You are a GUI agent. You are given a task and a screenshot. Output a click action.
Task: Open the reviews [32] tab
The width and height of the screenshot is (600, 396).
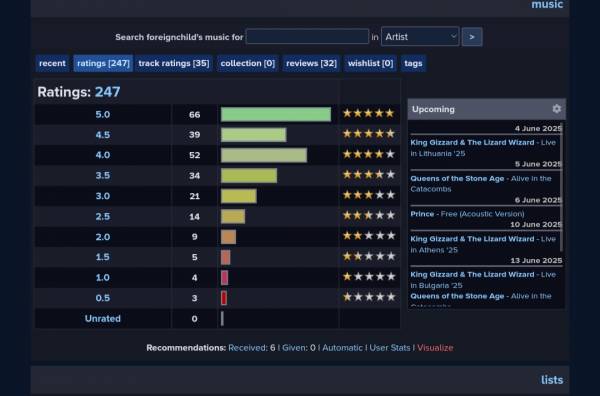point(311,63)
